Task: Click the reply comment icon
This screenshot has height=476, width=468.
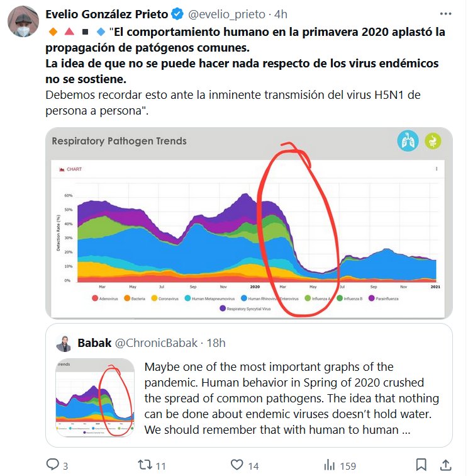Action: click(x=53, y=465)
